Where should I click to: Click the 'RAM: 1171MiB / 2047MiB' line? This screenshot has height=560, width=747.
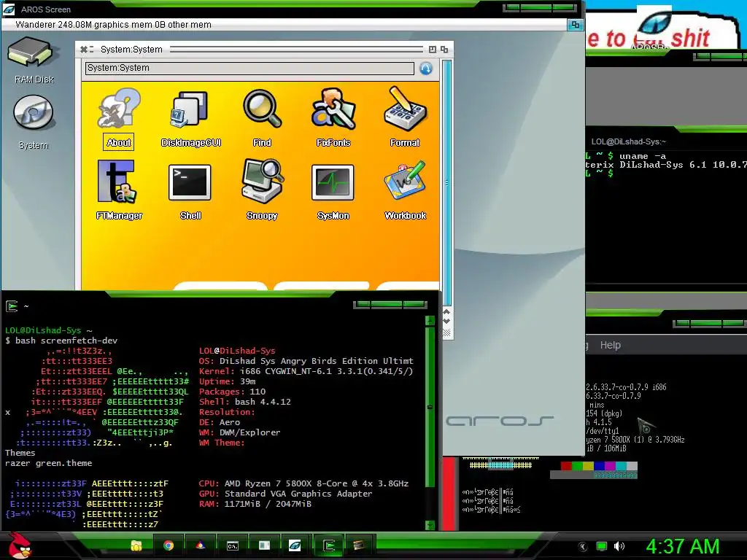(255, 504)
